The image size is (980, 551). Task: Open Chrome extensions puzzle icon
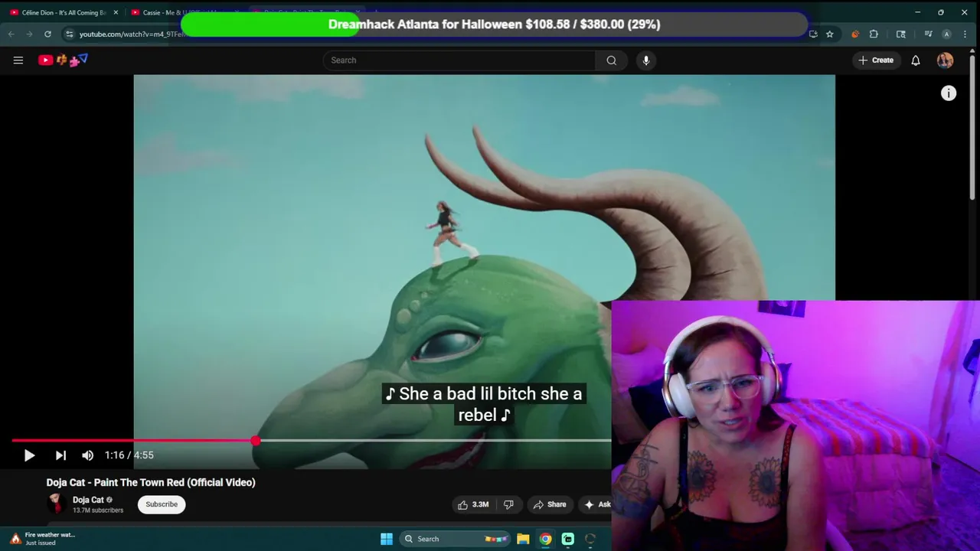(874, 34)
